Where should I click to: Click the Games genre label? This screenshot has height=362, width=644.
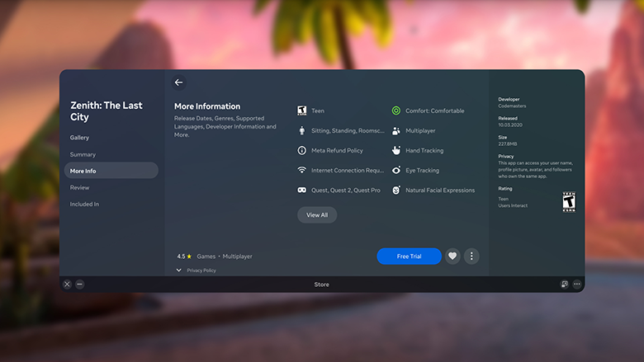click(x=206, y=256)
